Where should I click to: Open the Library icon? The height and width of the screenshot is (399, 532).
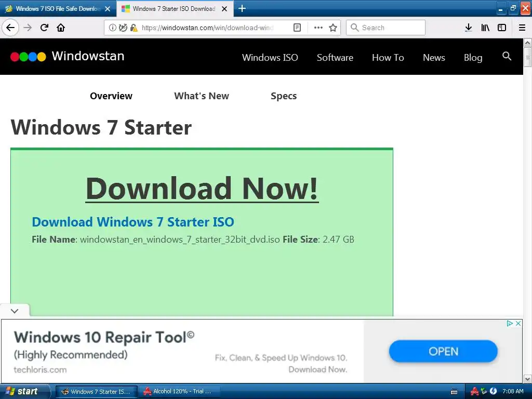click(x=485, y=28)
